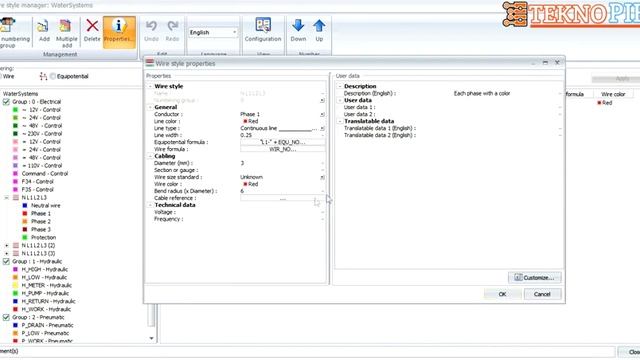Collapse the Technical data section
This screenshot has height=360, width=640.
click(x=150, y=205)
